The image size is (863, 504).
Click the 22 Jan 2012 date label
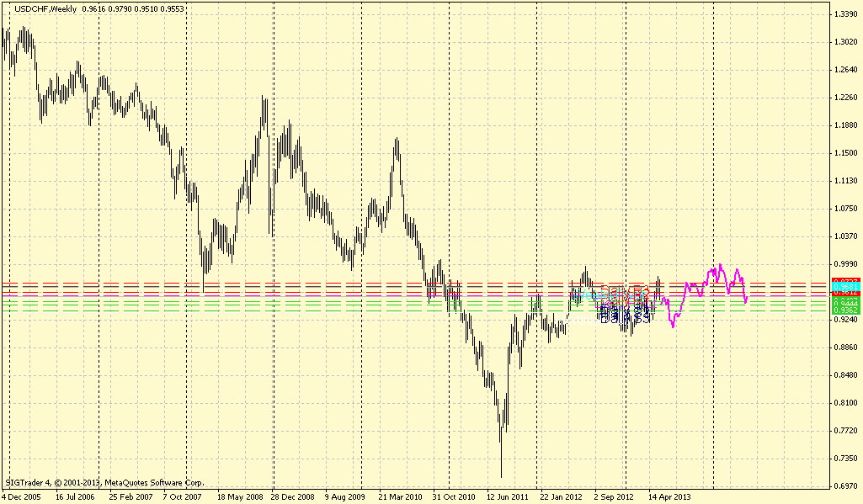click(x=562, y=496)
